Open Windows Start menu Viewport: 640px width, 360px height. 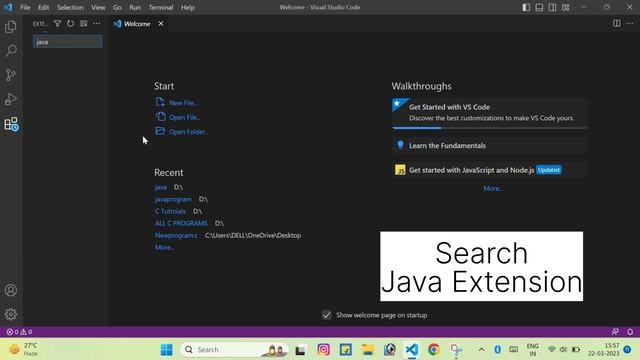point(167,350)
